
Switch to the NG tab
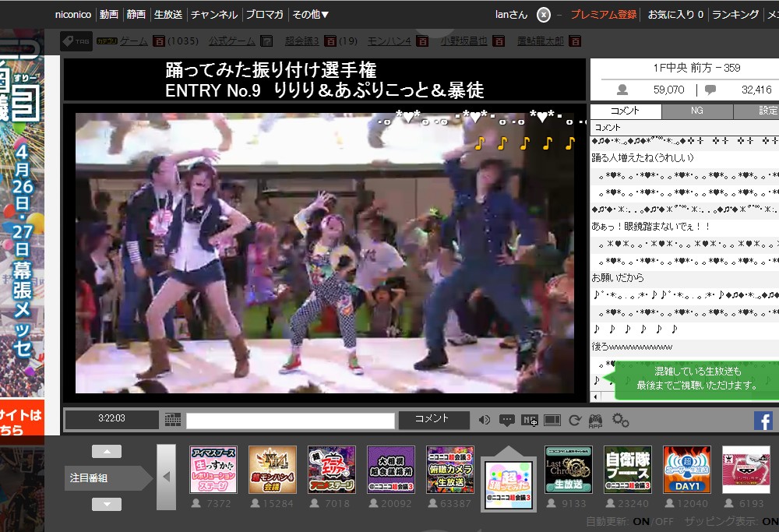[x=697, y=111]
